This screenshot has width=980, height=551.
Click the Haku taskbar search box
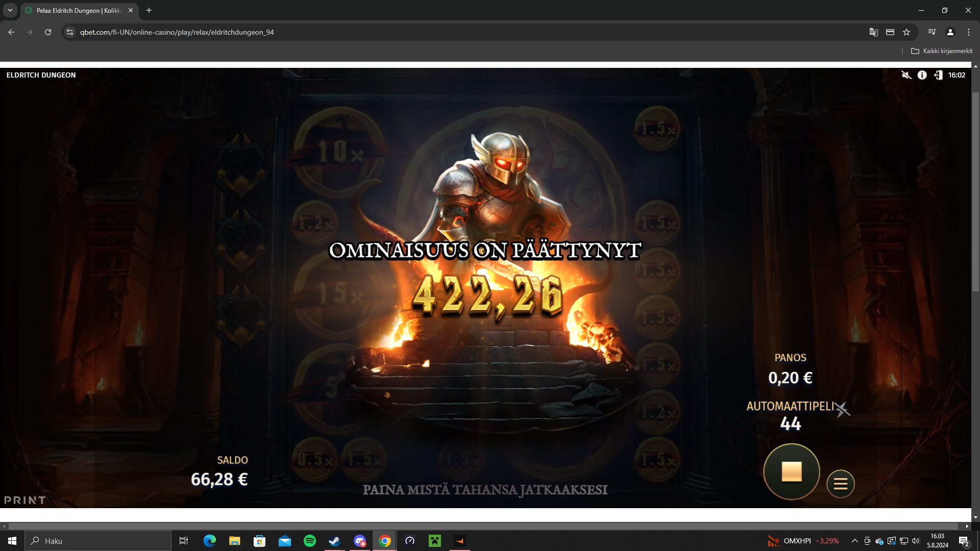click(98, 541)
